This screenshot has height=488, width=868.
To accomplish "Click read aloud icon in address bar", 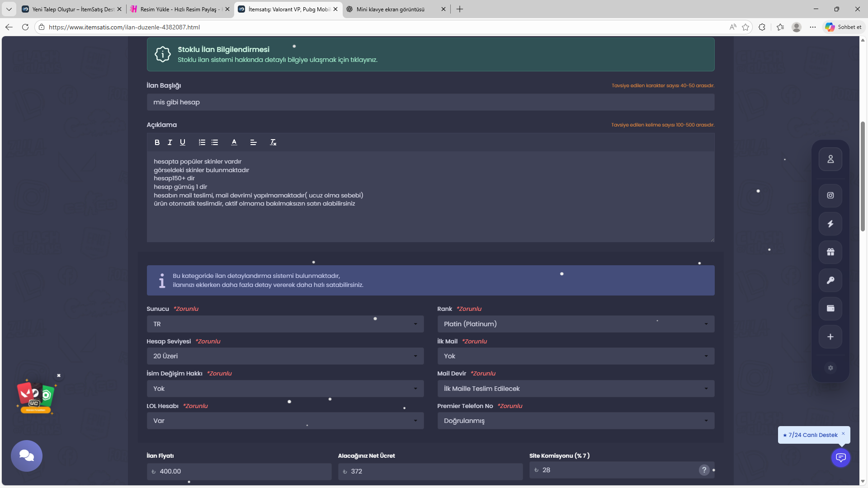I will [733, 27].
